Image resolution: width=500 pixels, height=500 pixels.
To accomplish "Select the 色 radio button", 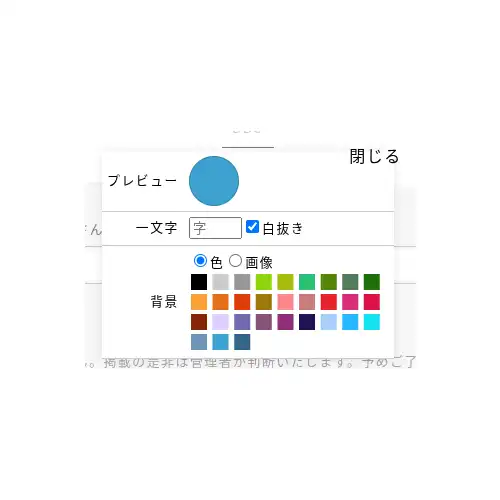I will coord(200,261).
